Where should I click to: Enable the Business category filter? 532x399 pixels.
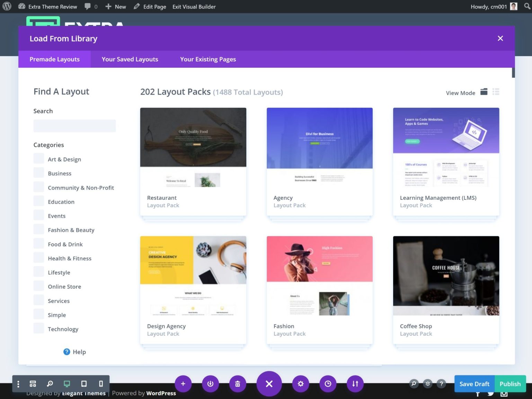38,172
